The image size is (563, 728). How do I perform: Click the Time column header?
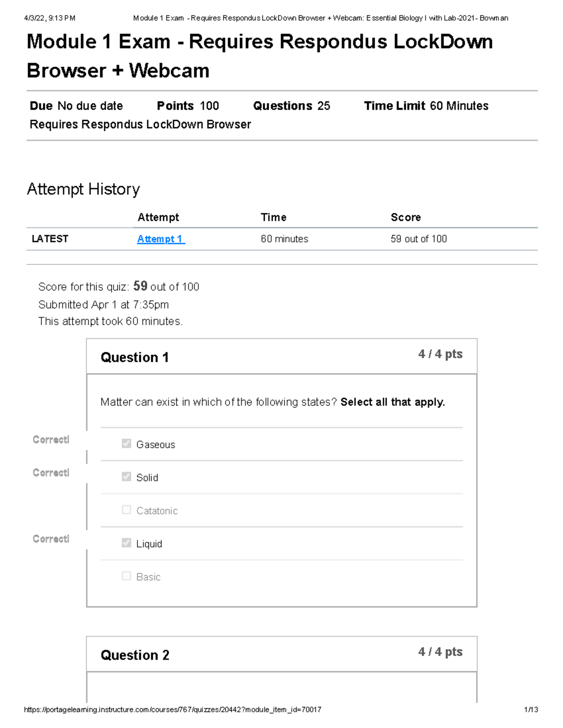(x=274, y=217)
